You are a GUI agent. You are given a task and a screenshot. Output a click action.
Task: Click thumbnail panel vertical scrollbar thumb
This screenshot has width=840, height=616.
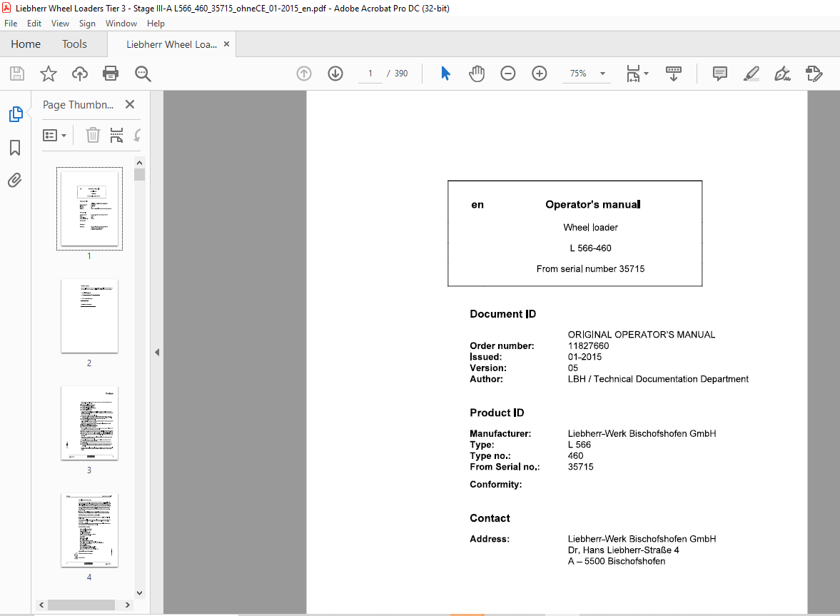coord(139,175)
